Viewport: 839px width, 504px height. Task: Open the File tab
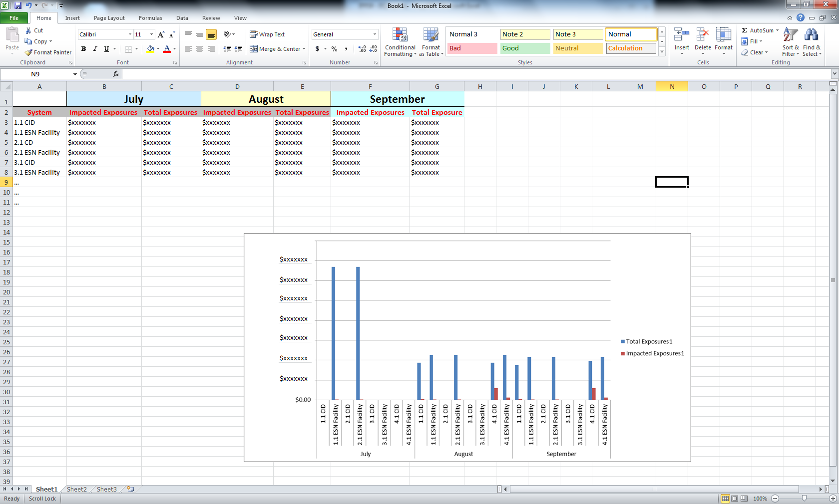(x=14, y=18)
